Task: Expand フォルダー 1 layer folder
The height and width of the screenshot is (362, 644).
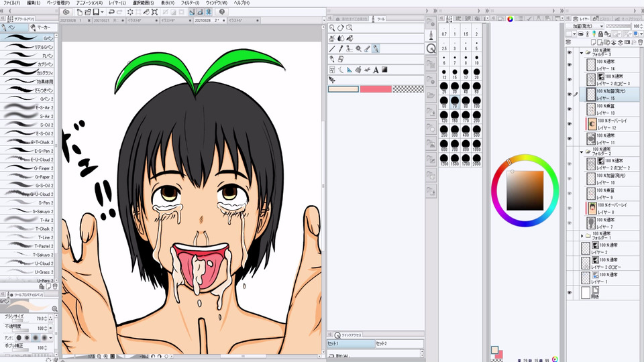Action: [x=582, y=236]
